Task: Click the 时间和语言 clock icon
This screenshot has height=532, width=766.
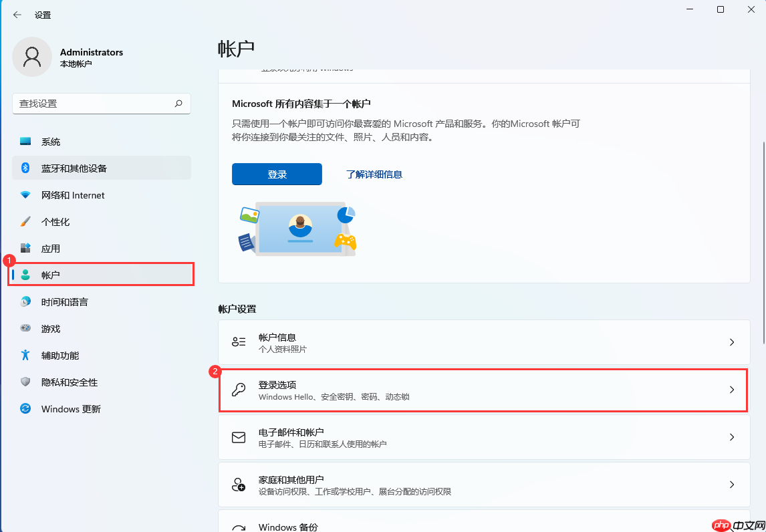Action: click(x=24, y=301)
